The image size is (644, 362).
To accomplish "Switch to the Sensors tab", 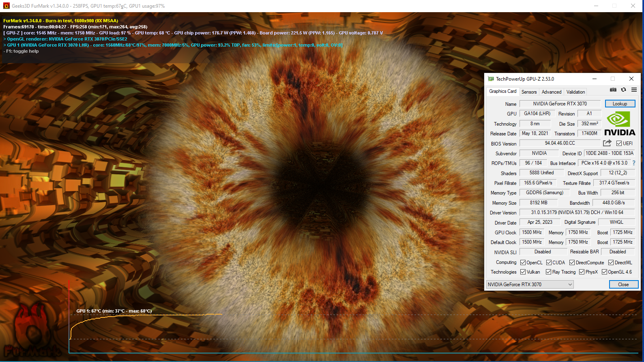I will click(529, 92).
